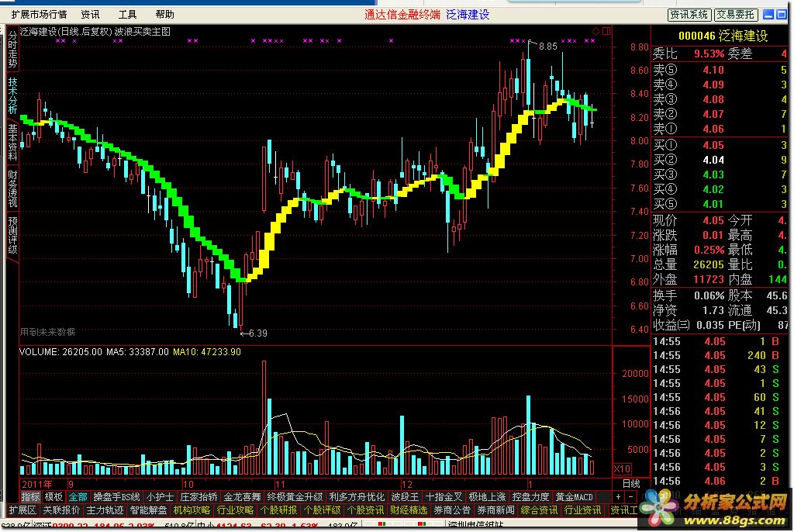Select the 庄家抬轿 indicator tab
The width and height of the screenshot is (794, 532).
tap(199, 497)
